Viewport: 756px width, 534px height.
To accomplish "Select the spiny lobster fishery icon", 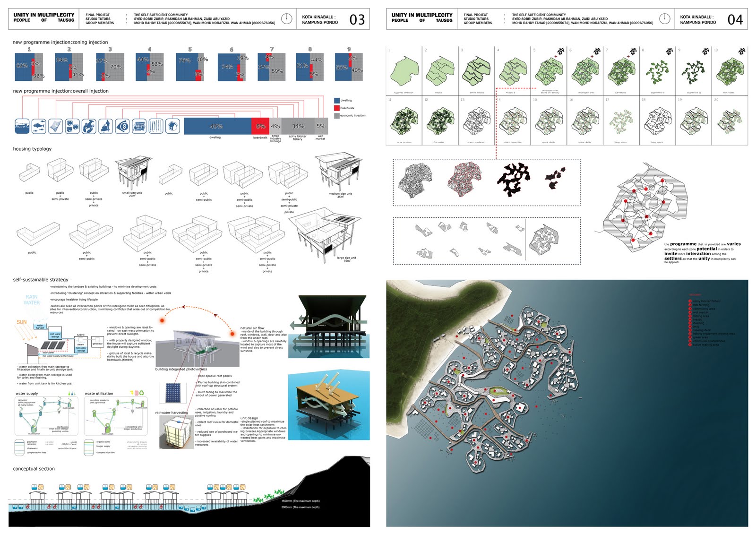I will pyautogui.click(x=88, y=126).
